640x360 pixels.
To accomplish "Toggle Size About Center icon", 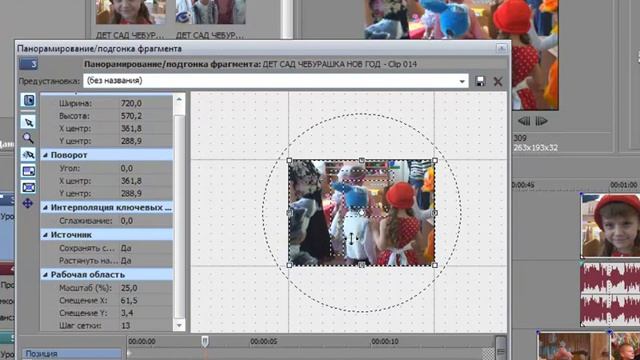I will [x=28, y=187].
